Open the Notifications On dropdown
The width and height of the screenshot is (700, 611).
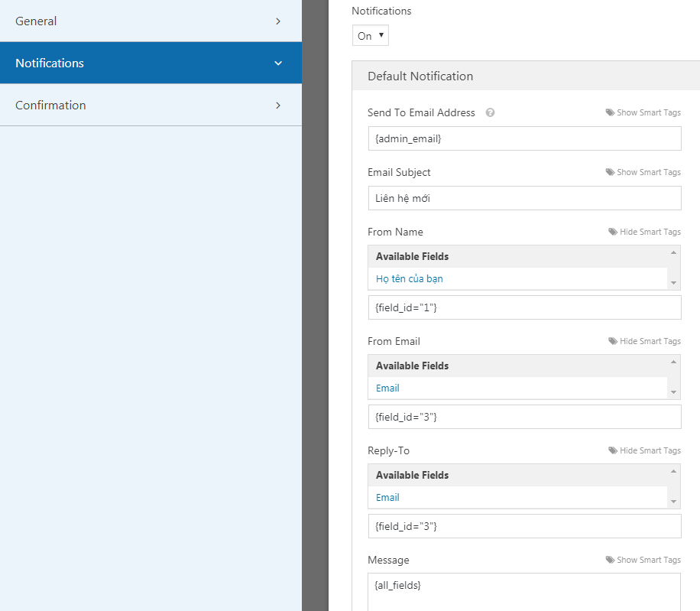tap(371, 36)
